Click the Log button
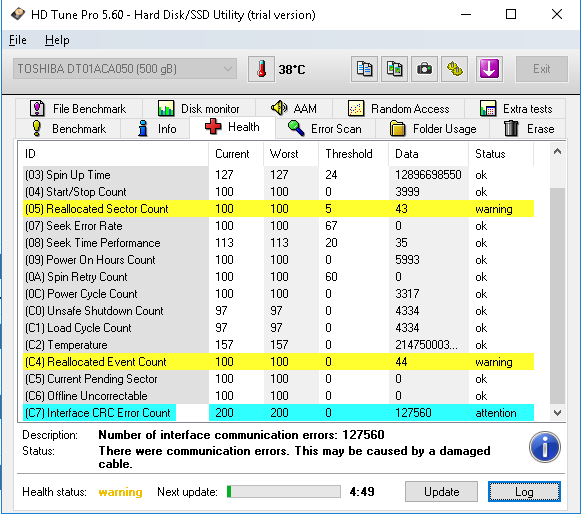 click(524, 492)
